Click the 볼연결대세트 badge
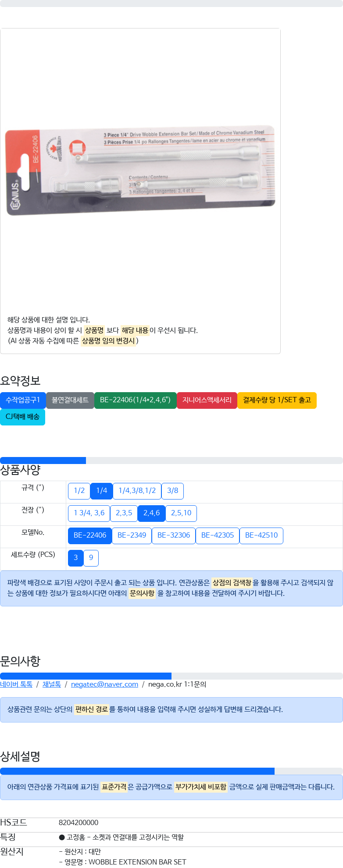343x868 pixels. (x=70, y=400)
